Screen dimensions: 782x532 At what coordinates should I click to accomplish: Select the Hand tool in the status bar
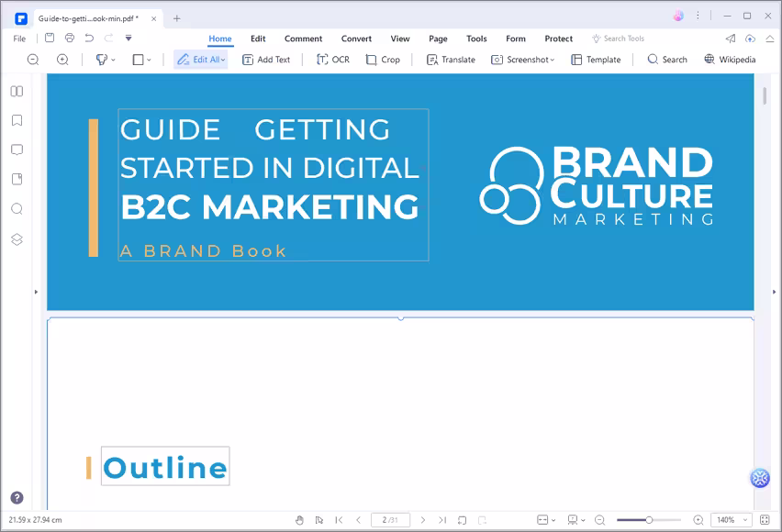[299, 520]
